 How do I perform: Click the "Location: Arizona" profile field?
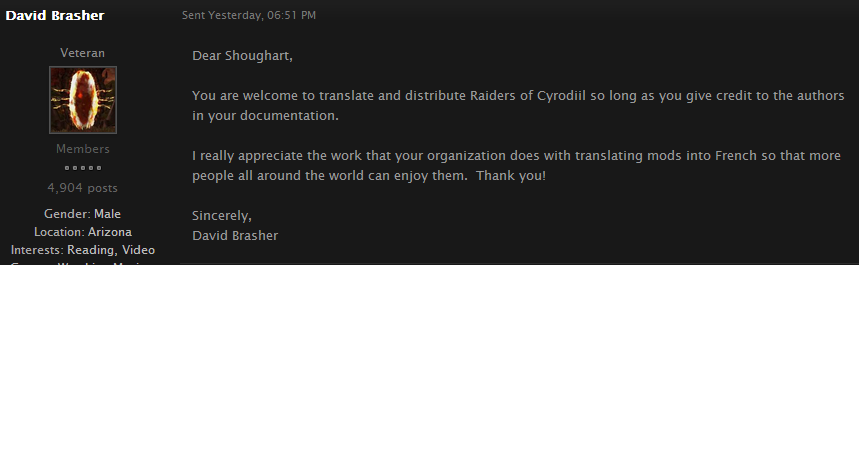83,232
